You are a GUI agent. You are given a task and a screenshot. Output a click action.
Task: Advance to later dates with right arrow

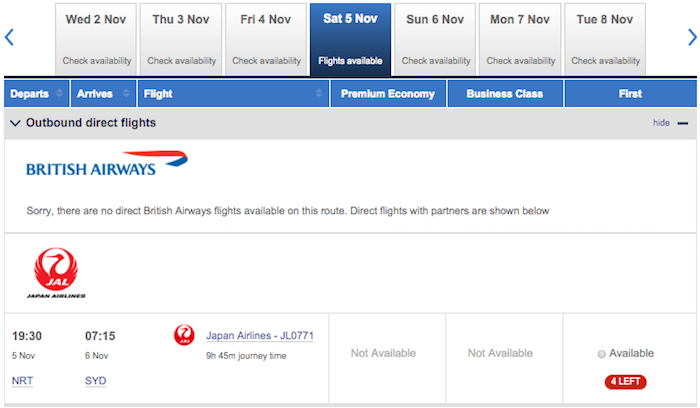pos(692,37)
